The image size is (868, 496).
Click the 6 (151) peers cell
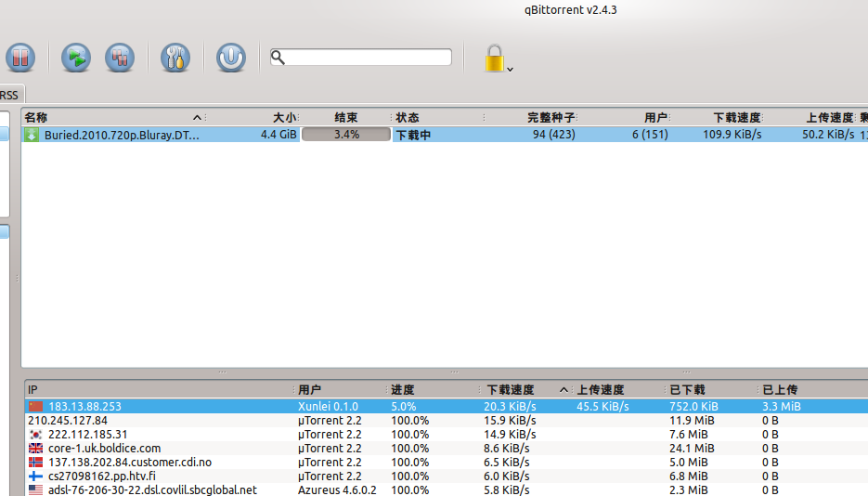[x=650, y=135]
